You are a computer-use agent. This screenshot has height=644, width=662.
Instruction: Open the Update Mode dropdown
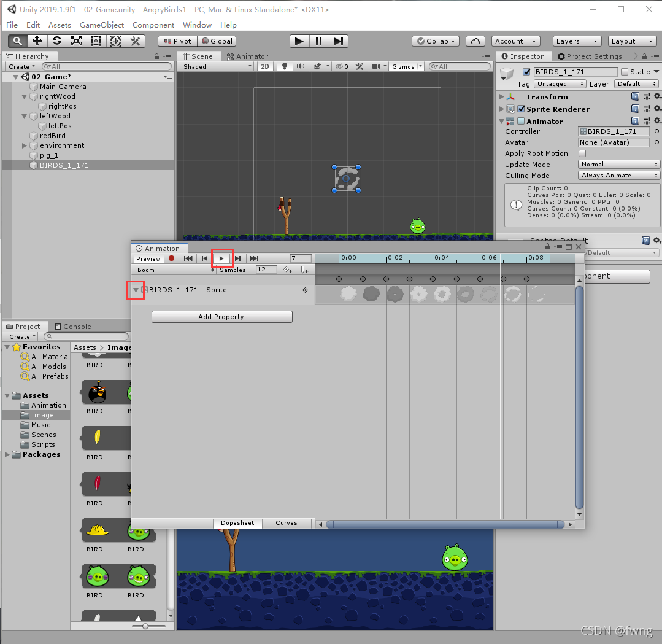618,165
